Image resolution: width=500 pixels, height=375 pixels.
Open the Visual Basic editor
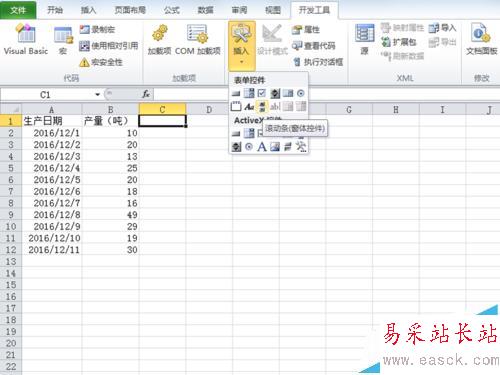26,39
